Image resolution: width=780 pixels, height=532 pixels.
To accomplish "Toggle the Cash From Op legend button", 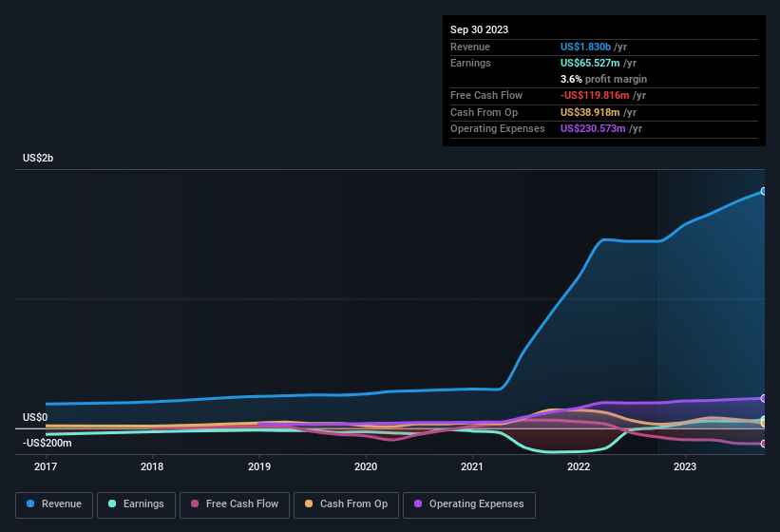I will point(346,504).
